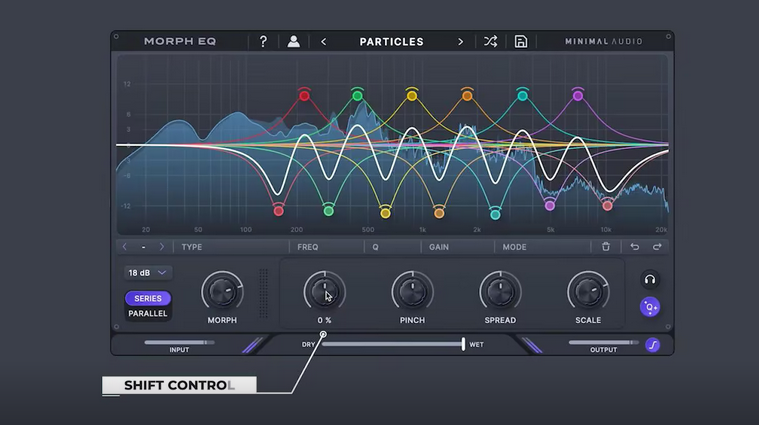Toggle the purple Q+ button
This screenshot has width=759, height=425.
tap(650, 307)
